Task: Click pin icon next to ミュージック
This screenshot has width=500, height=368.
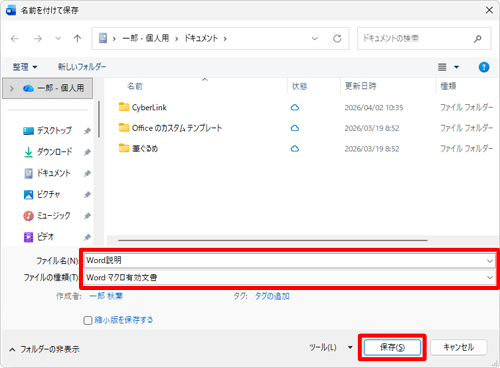Action: pos(87,216)
